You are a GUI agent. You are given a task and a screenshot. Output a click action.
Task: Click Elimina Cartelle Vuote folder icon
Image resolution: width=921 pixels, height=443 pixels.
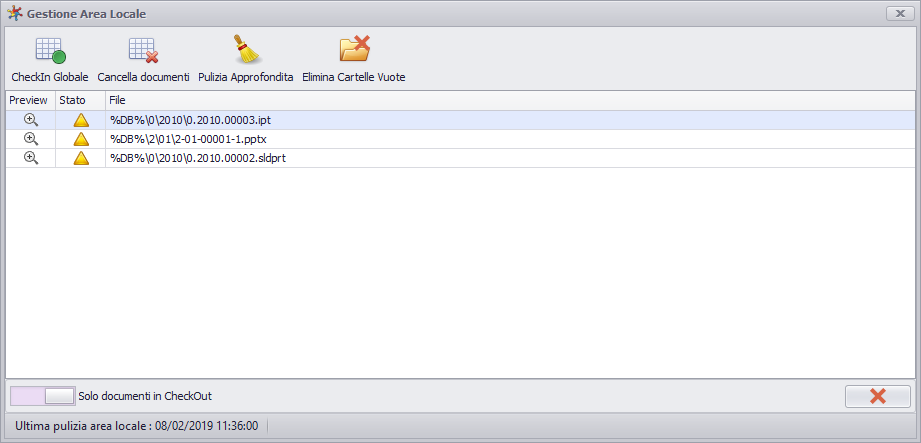[354, 49]
